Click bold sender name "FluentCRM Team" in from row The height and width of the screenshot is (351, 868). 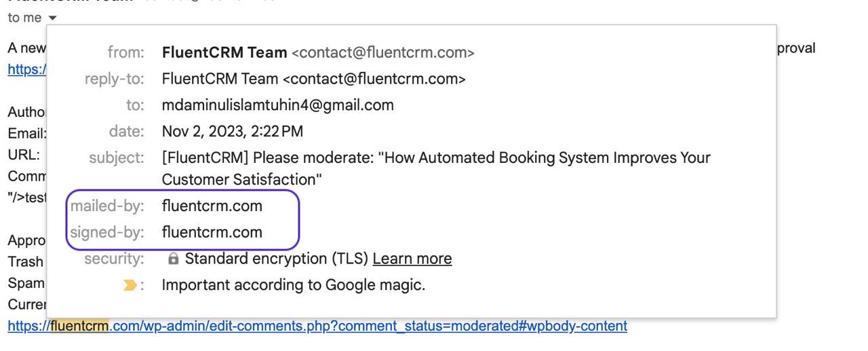pos(224,52)
